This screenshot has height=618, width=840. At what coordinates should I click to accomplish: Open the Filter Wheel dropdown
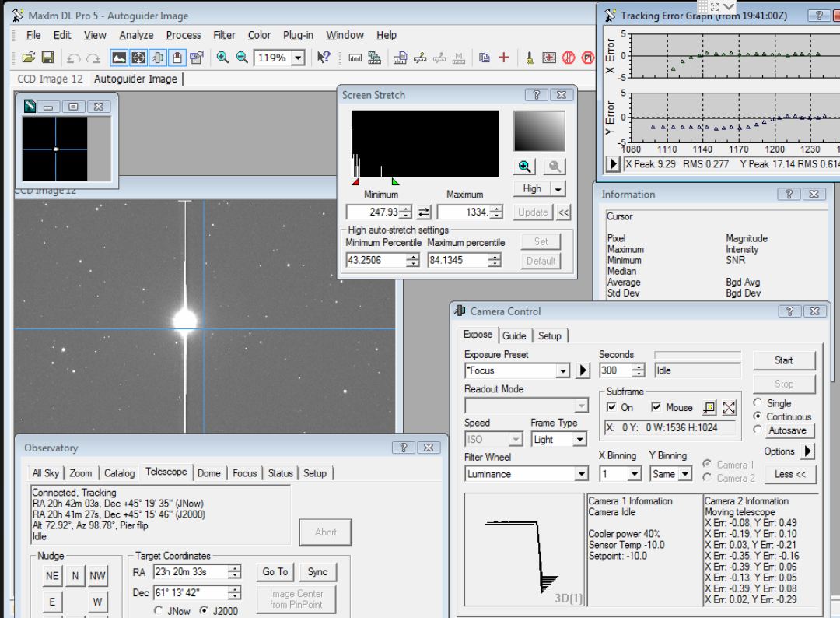[581, 474]
